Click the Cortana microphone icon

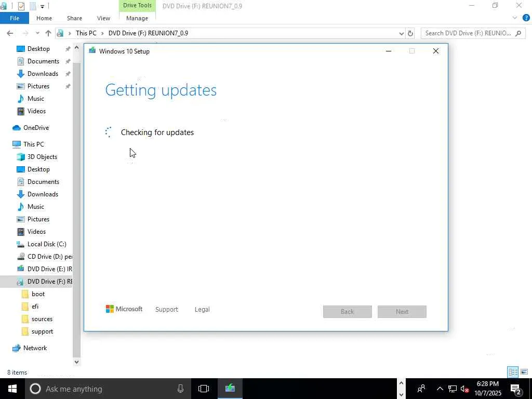pos(180,389)
